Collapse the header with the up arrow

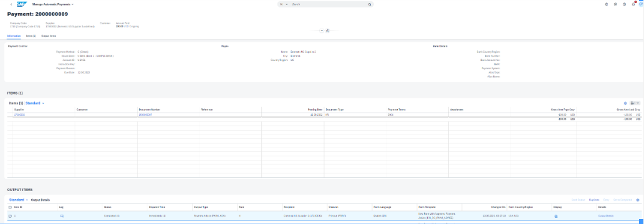click(x=322, y=30)
